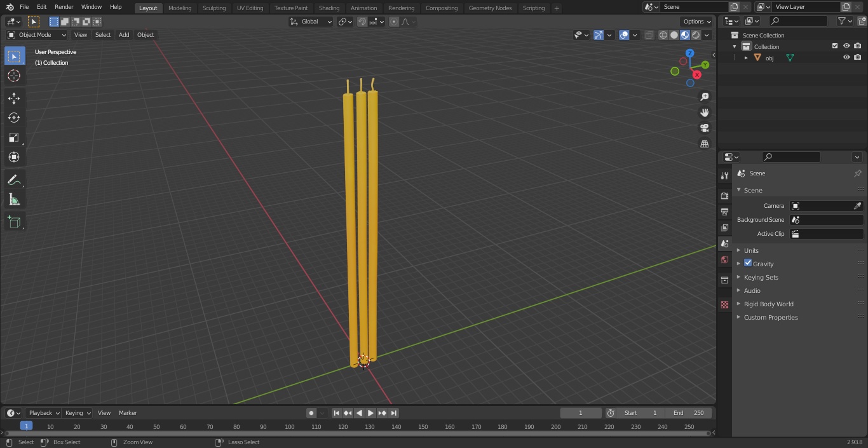Open the Options dropdown in viewport header
The height and width of the screenshot is (448, 868).
[x=697, y=22]
